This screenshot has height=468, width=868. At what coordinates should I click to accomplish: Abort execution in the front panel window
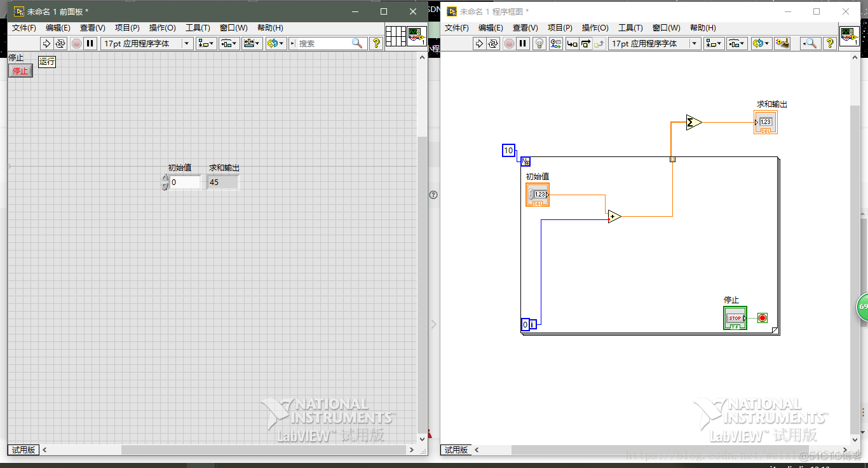(76, 43)
